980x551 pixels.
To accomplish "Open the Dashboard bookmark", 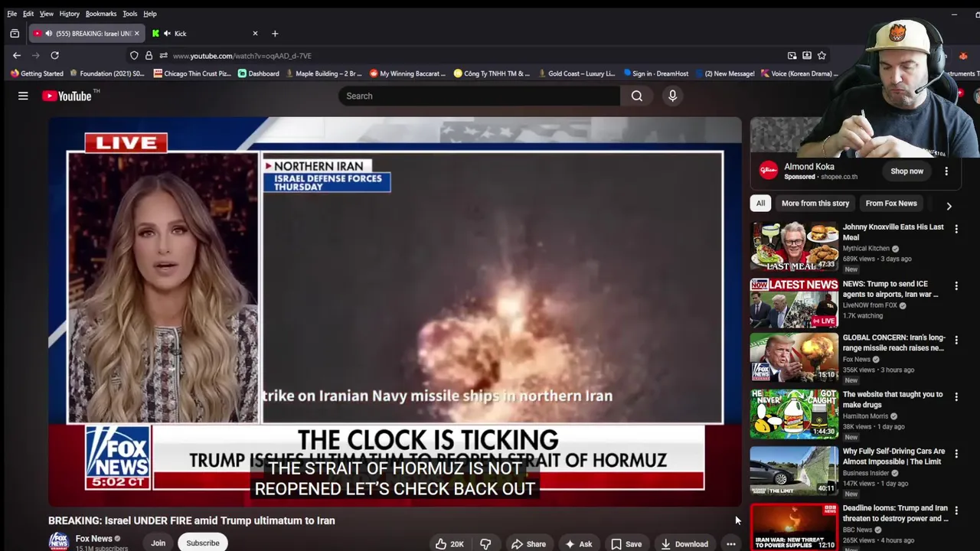I will [x=259, y=73].
